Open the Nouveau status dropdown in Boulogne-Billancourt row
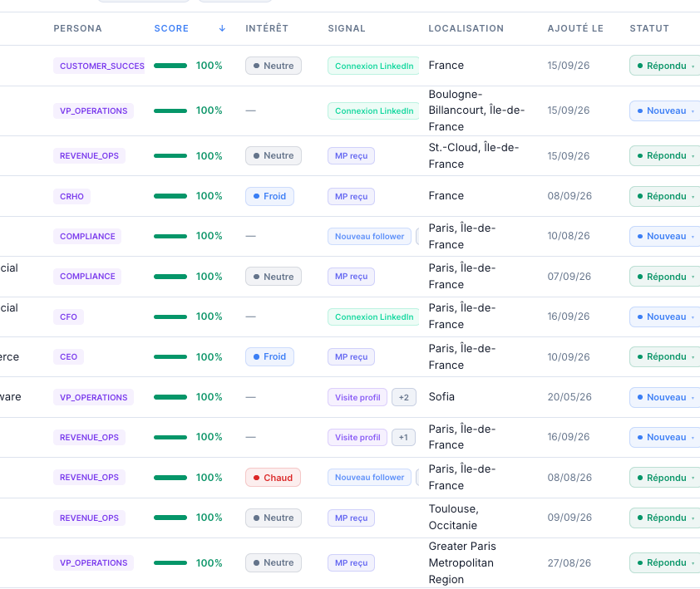 coord(665,110)
